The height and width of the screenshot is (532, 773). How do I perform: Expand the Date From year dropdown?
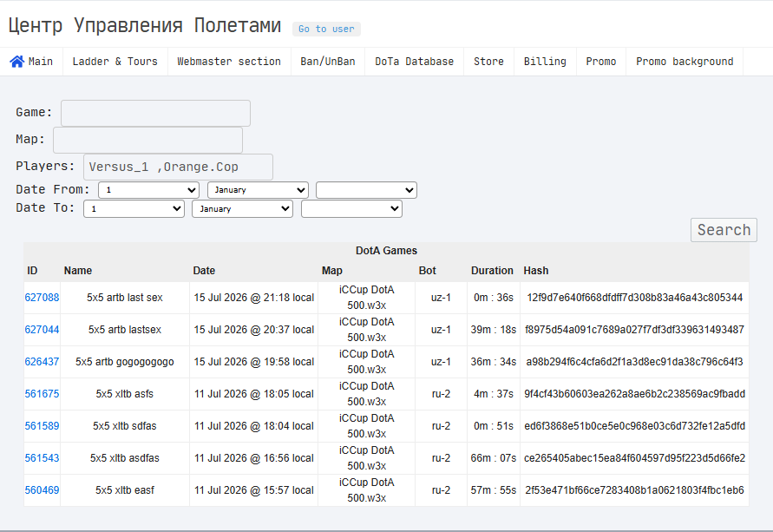point(366,190)
